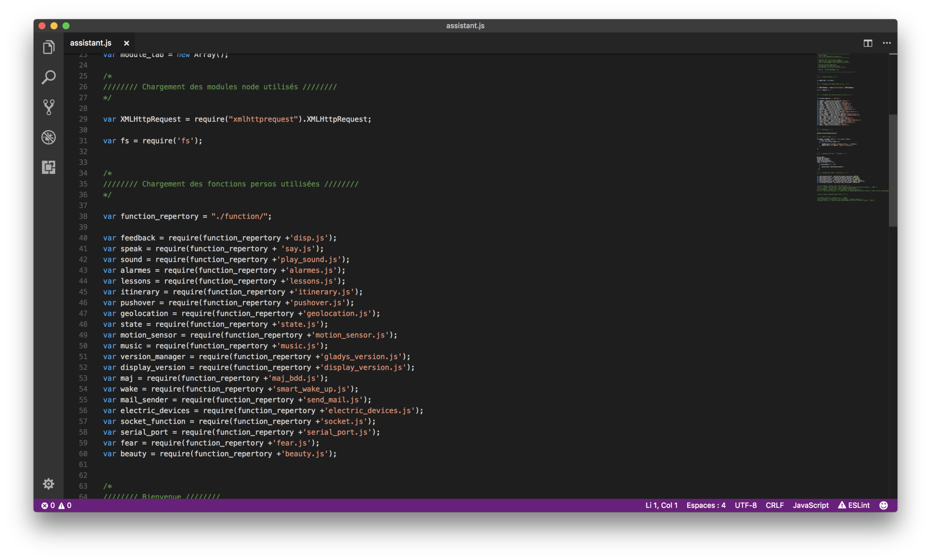Open the editor's more actions ellipsis
Image resolution: width=931 pixels, height=560 pixels.
887,43
